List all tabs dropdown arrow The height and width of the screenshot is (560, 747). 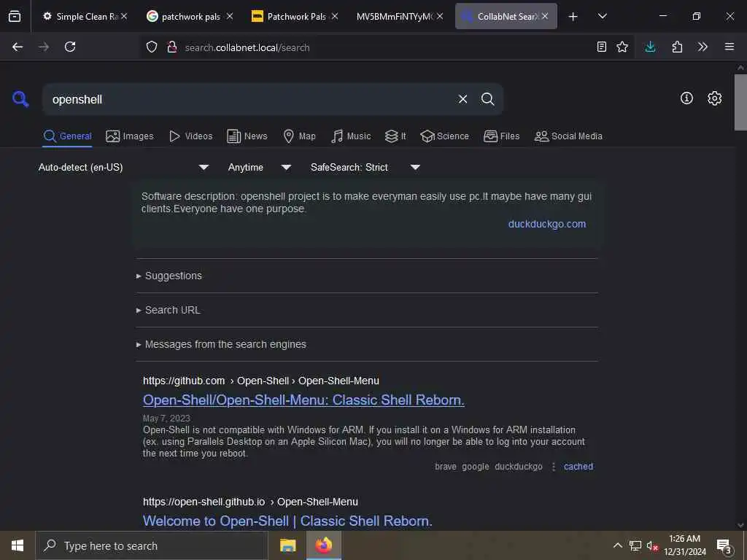click(x=602, y=16)
